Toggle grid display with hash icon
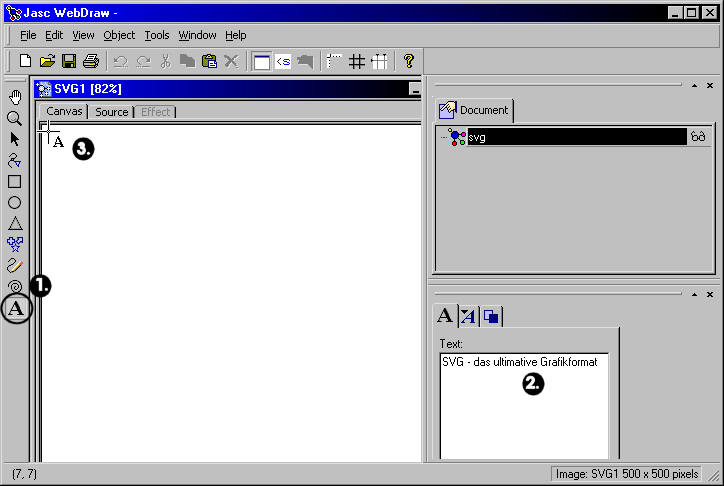This screenshot has height=486, width=724. [x=357, y=61]
